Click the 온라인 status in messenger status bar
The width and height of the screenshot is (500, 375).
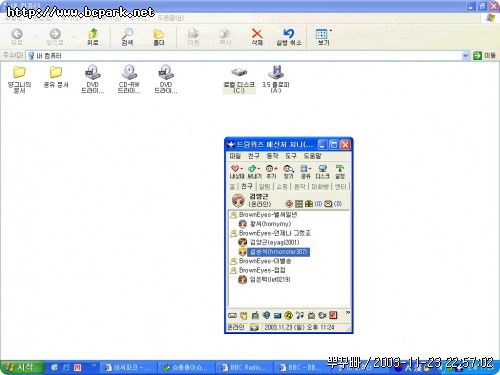point(236,327)
